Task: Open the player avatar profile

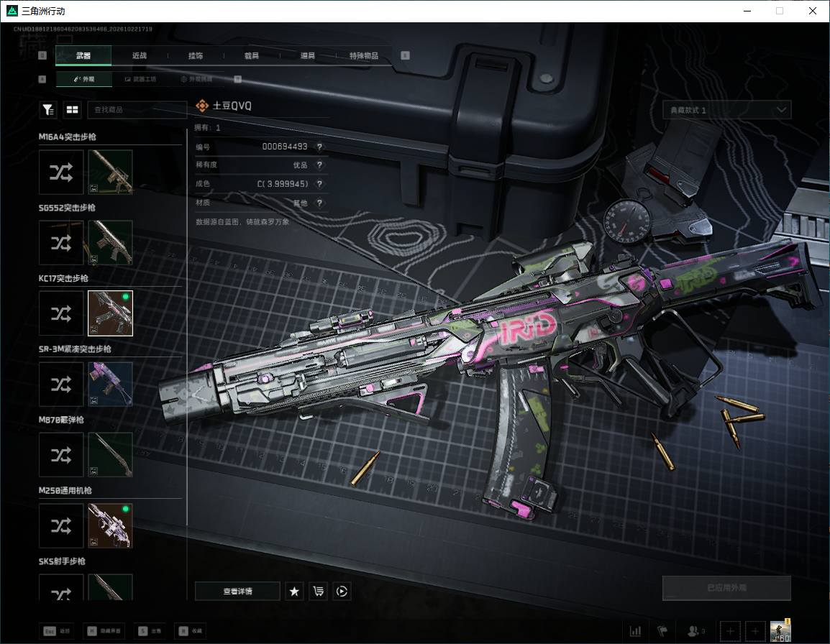Action: (780, 631)
